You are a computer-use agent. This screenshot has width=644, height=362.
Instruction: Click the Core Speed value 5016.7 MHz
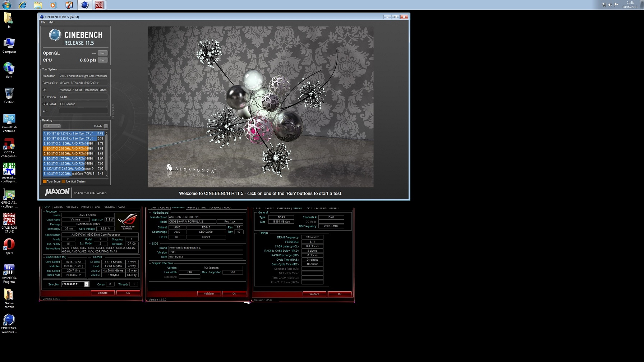[74, 262]
